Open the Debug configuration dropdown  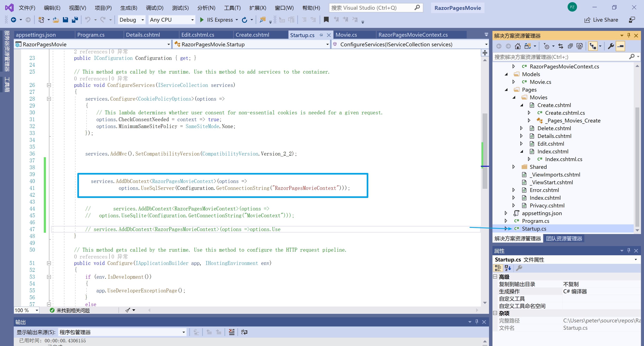132,20
